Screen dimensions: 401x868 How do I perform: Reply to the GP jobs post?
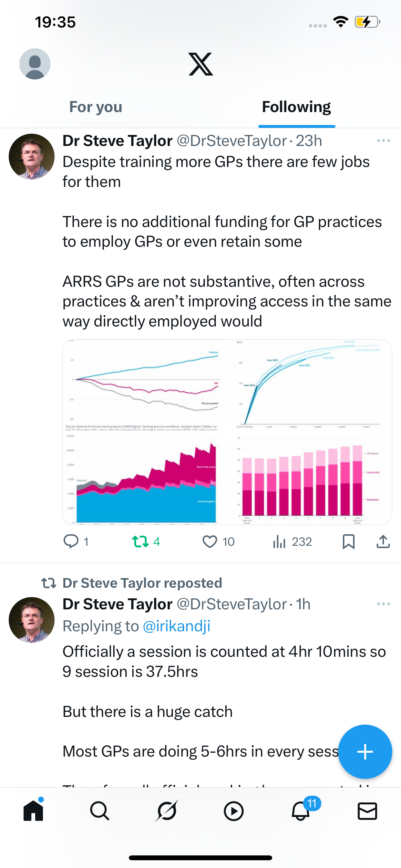(x=71, y=542)
